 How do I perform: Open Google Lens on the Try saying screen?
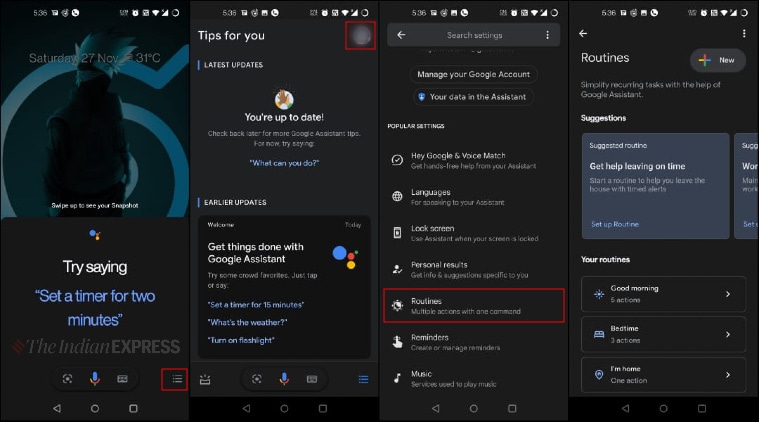tap(67, 378)
